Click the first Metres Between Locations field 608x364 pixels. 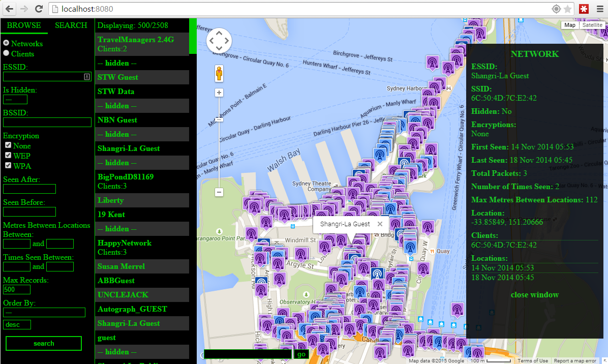coord(17,244)
